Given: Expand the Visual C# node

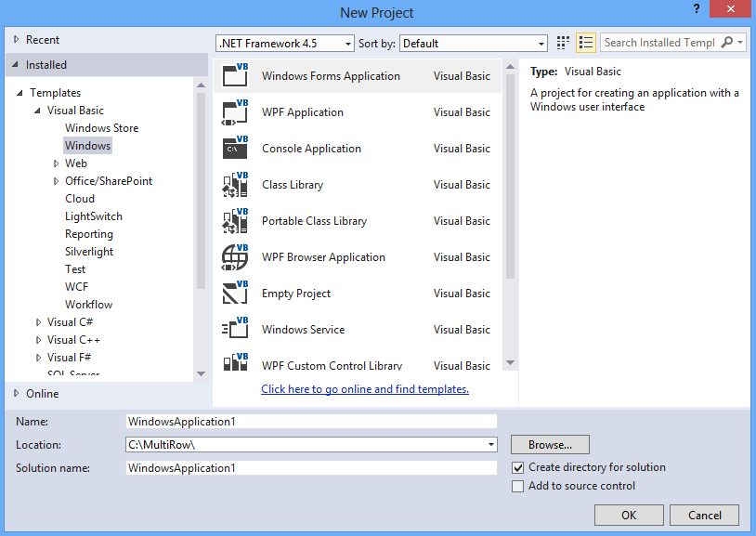Looking at the screenshot, I should (x=39, y=322).
